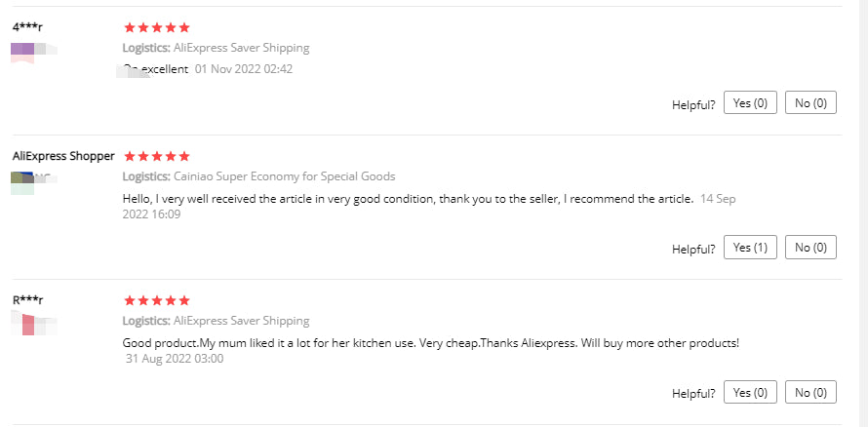Click the review text starting 'Hello, I very well received'
Viewport: 868px width, 427px height.
click(x=408, y=199)
